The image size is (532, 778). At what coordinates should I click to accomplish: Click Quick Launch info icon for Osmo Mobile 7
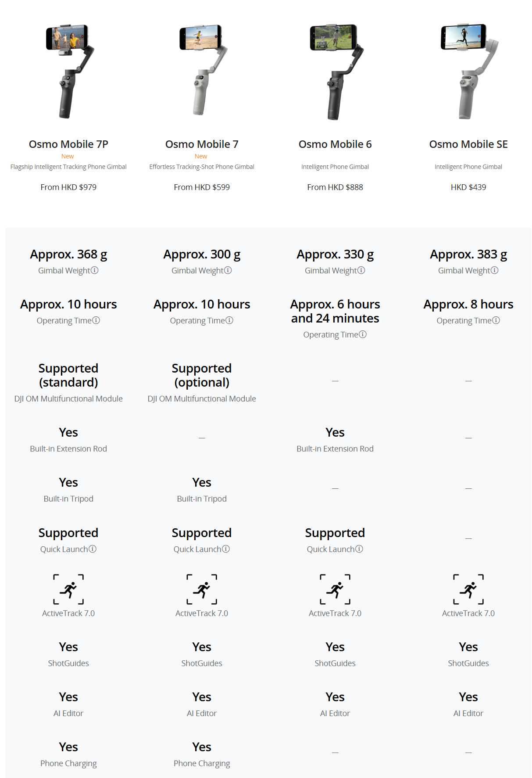pos(226,549)
